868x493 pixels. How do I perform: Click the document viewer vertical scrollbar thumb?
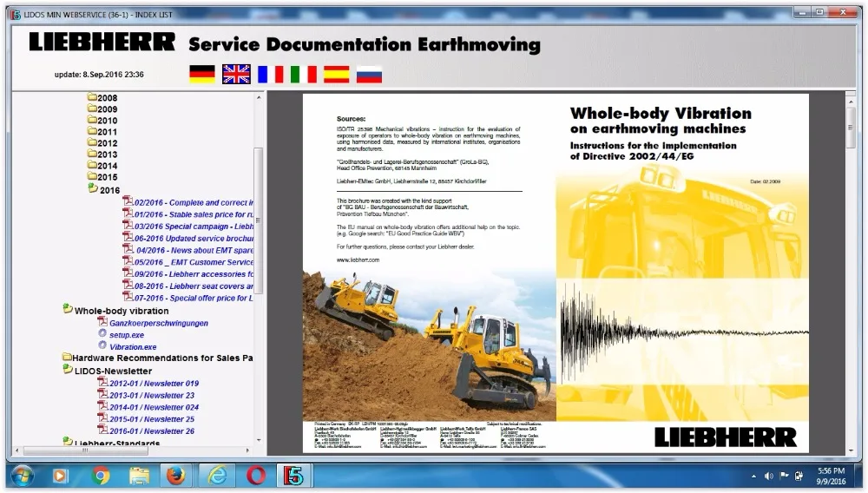coord(851,128)
